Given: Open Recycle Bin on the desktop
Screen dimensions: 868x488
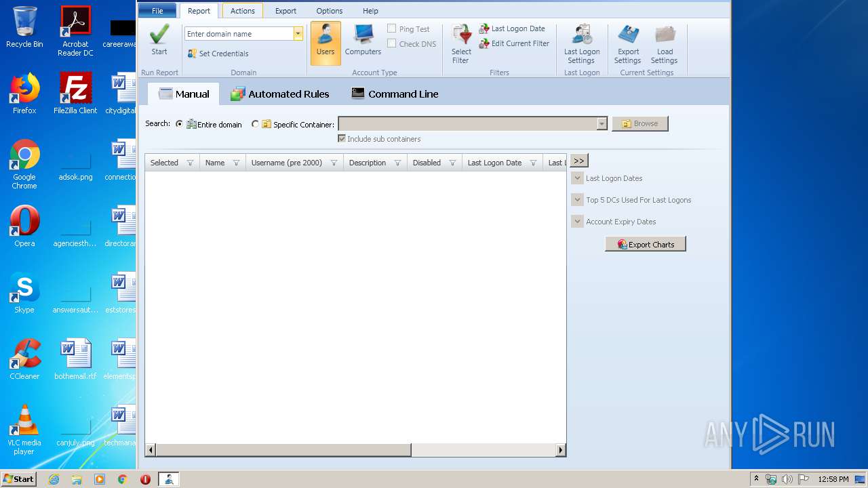Looking at the screenshot, I should click(x=24, y=27).
